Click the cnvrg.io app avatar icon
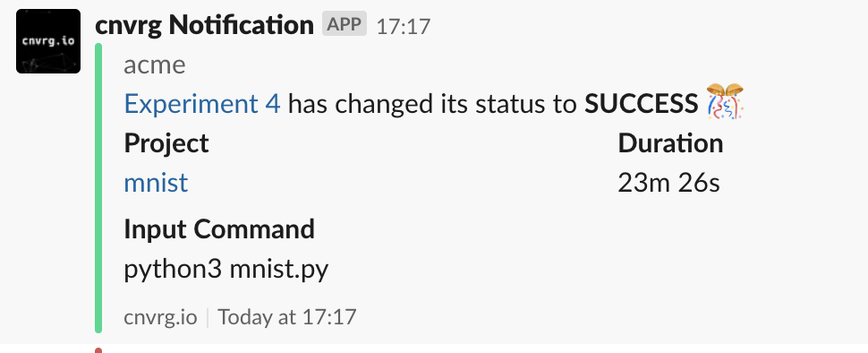 point(48,41)
